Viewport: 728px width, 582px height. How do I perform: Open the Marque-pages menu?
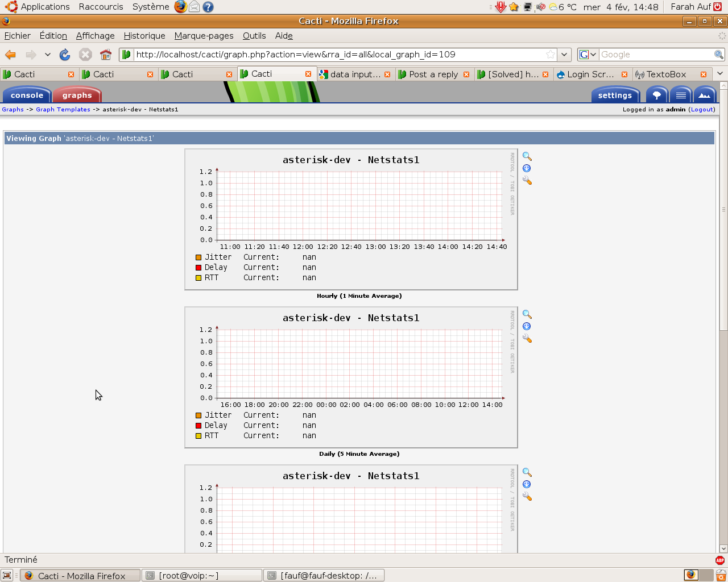point(204,35)
